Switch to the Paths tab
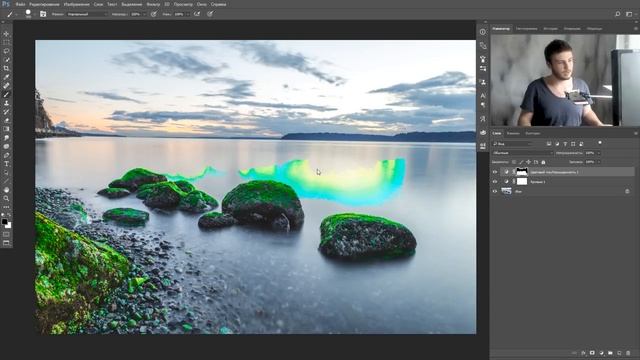 point(532,133)
